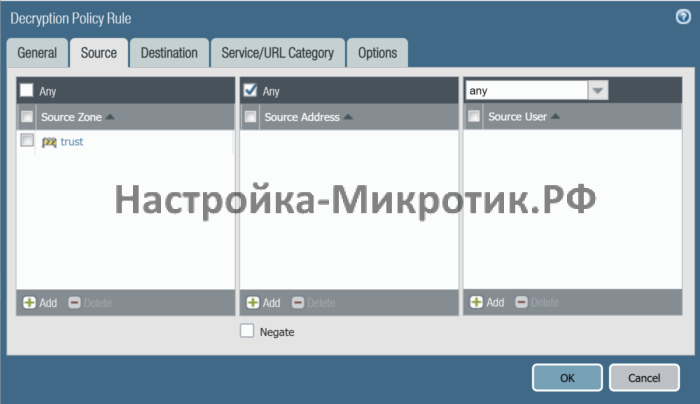The height and width of the screenshot is (404, 700).
Task: Click the minus icon under Source User
Action: tap(521, 302)
